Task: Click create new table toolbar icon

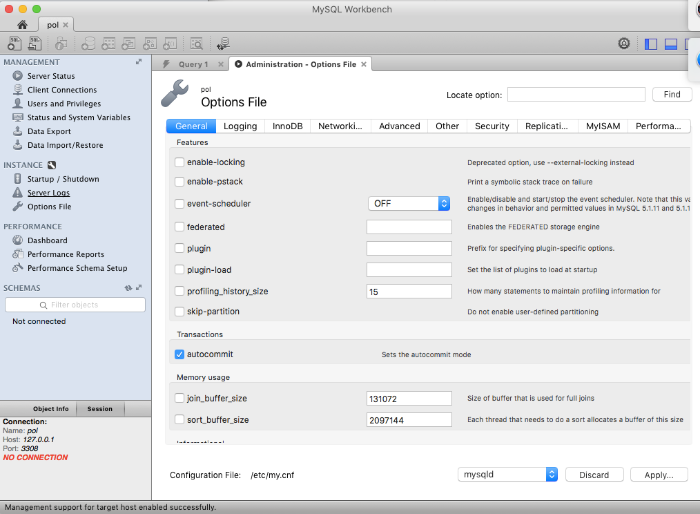Action: [x=108, y=43]
